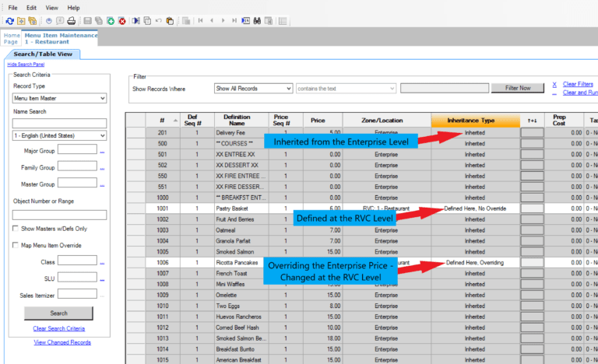This screenshot has width=598, height=364.
Task: Open the View Changed Records link
Action: (x=62, y=342)
